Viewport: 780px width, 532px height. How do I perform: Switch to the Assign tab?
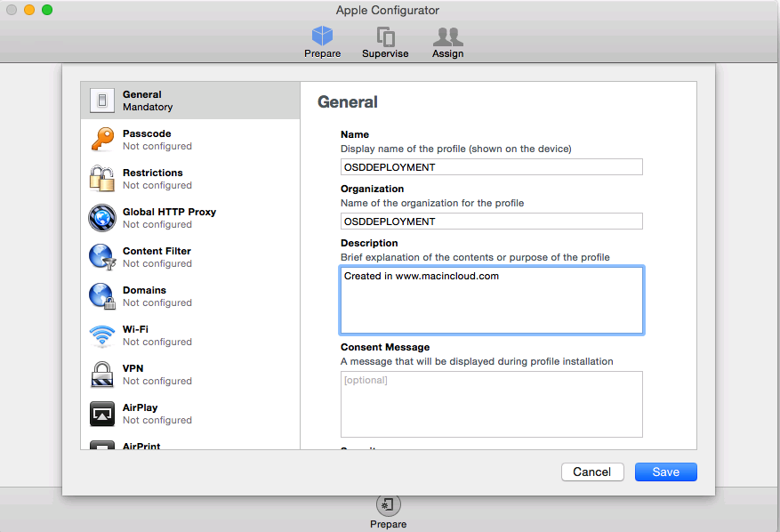point(447,42)
